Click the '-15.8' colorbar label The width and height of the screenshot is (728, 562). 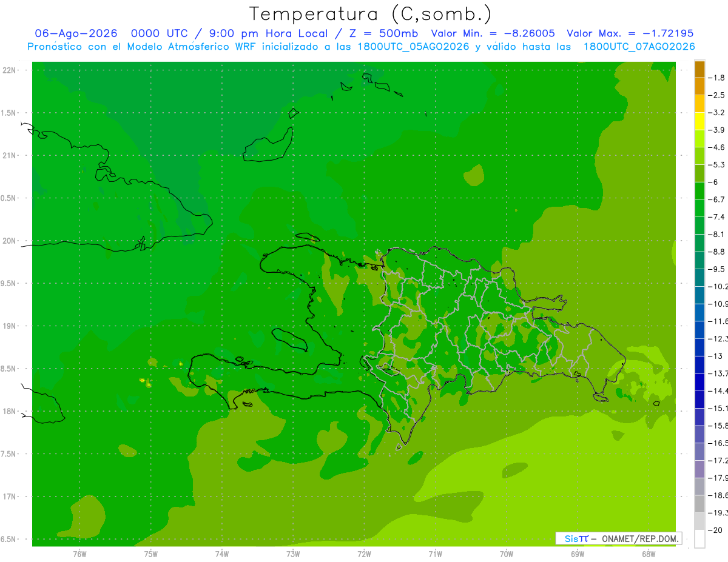(x=718, y=426)
